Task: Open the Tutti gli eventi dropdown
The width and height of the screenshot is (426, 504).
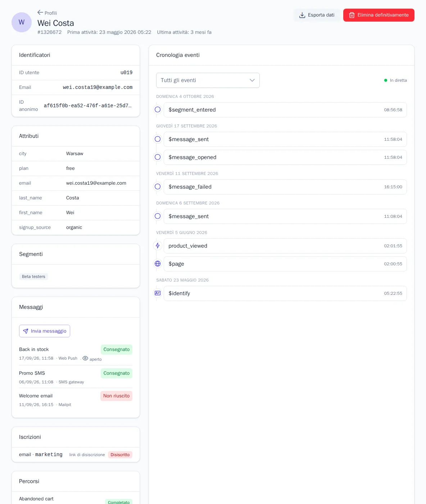Action: point(208,80)
